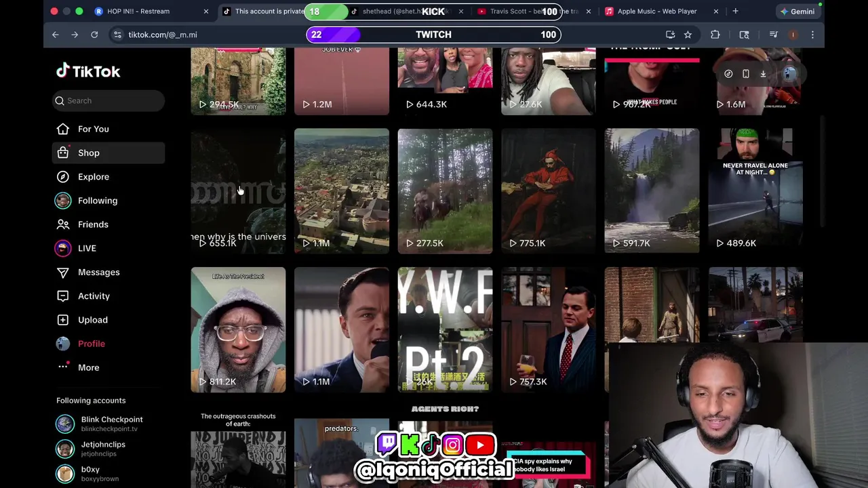
Task: Click the Gemini button in tab bar
Action: pyautogui.click(x=797, y=11)
